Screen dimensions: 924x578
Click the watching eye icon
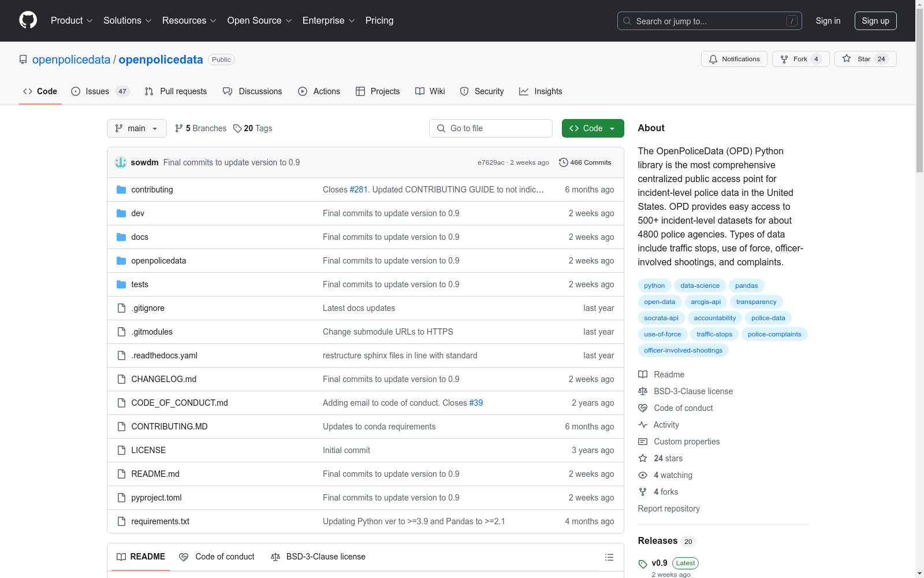pos(643,475)
